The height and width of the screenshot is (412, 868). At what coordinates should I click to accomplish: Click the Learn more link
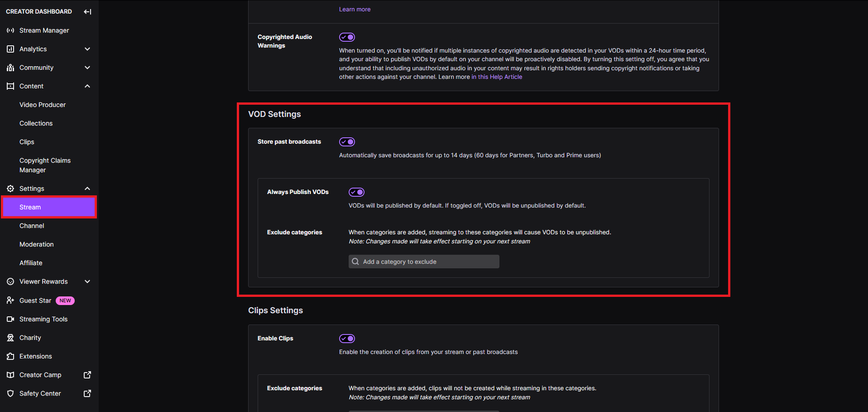coord(355,9)
